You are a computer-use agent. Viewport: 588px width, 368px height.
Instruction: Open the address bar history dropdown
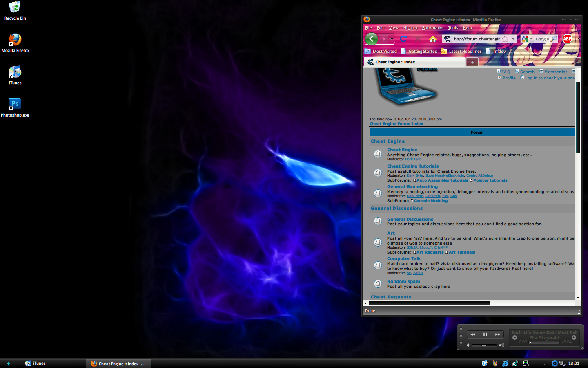pos(513,39)
